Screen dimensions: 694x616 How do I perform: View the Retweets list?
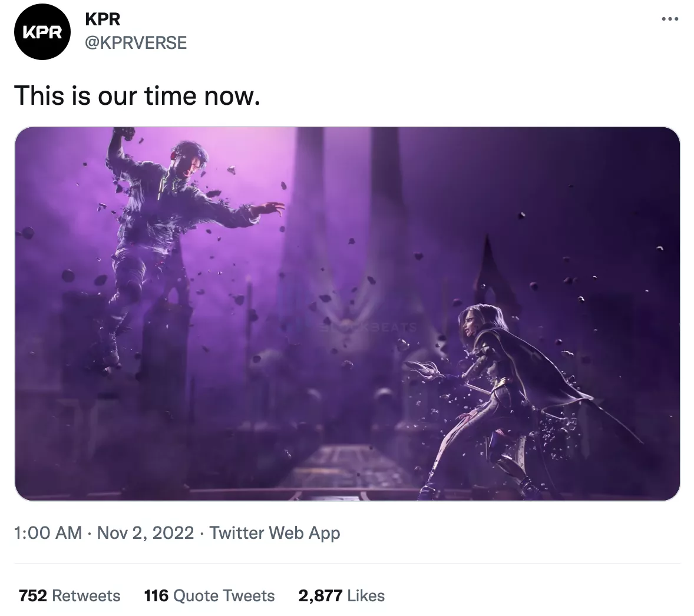(86, 595)
